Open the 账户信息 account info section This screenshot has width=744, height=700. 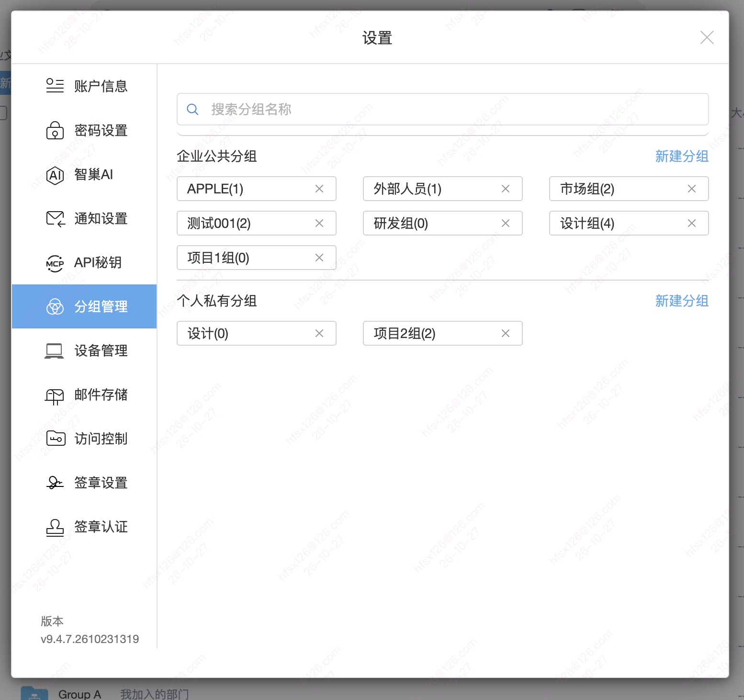(x=84, y=86)
